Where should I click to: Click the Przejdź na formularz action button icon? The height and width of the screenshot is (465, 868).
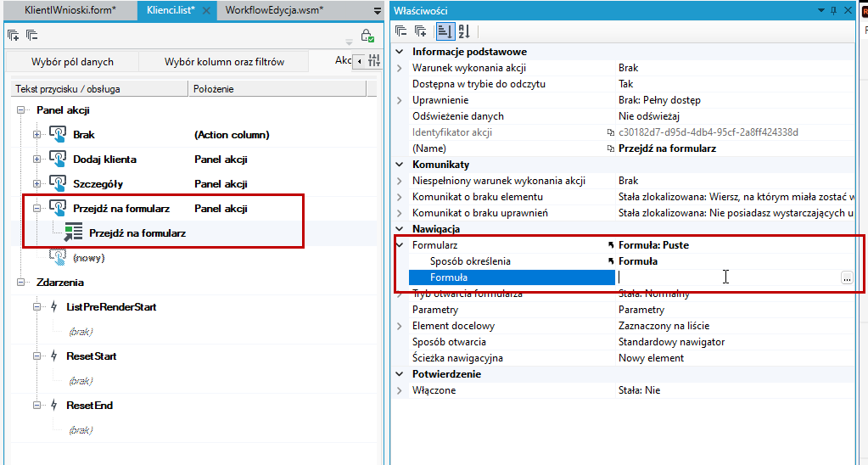pyautogui.click(x=58, y=208)
